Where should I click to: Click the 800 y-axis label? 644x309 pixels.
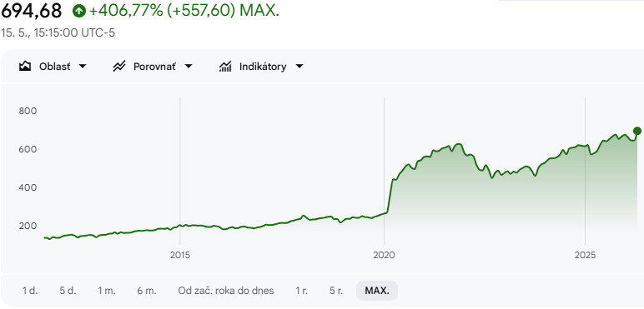click(x=28, y=111)
